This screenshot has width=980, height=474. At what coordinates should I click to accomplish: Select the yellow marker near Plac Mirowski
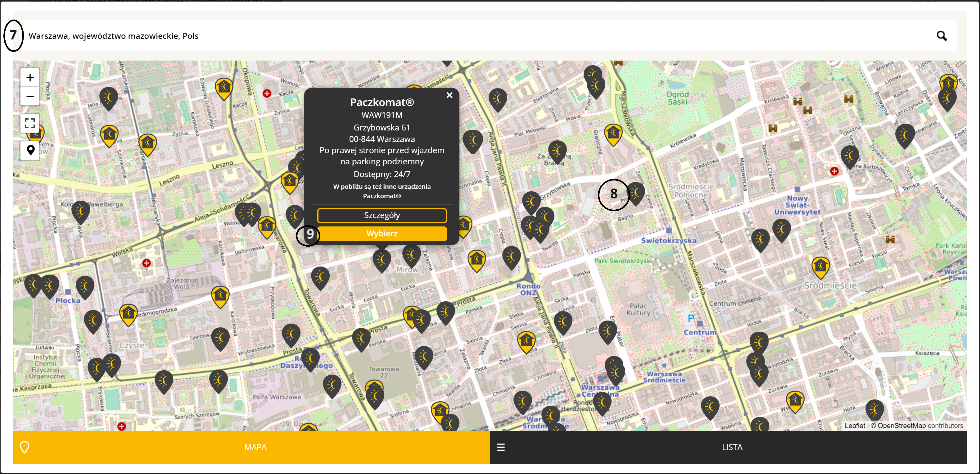pyautogui.click(x=613, y=134)
